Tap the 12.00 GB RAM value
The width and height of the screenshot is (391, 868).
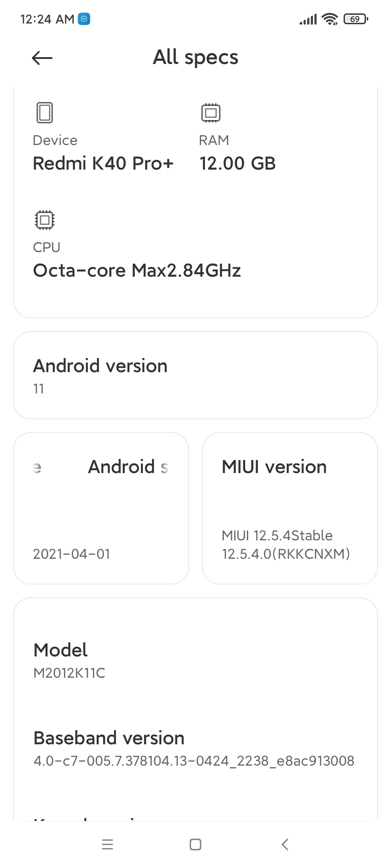(x=237, y=163)
